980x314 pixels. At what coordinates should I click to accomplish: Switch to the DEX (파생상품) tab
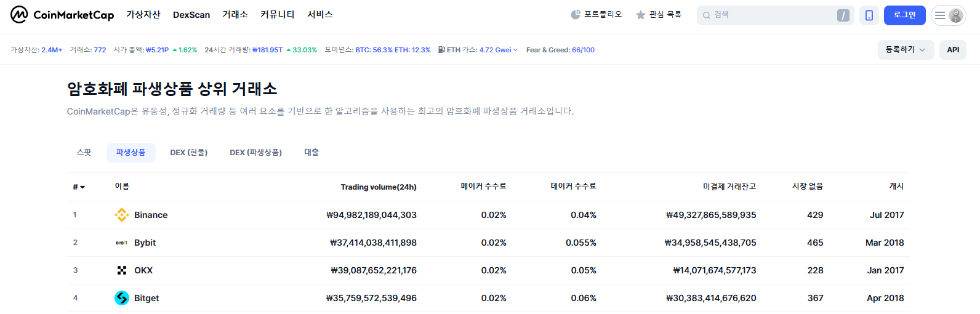click(256, 152)
